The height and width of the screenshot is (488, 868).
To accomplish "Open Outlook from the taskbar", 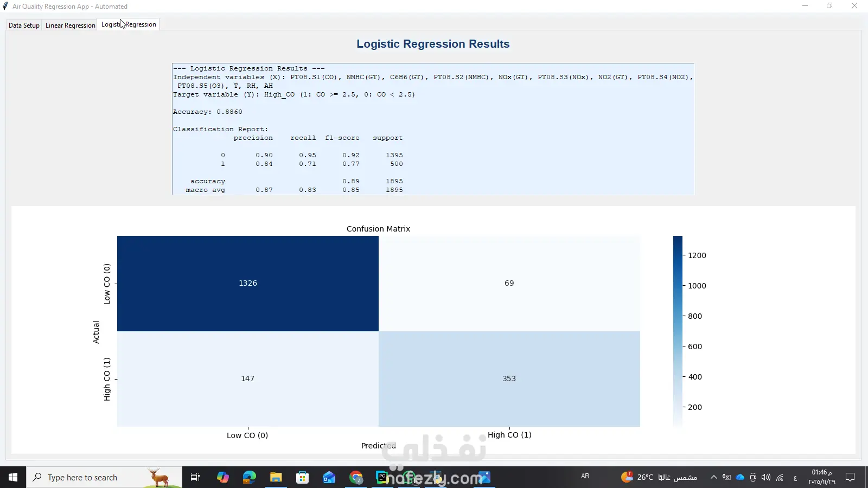I will tap(329, 477).
